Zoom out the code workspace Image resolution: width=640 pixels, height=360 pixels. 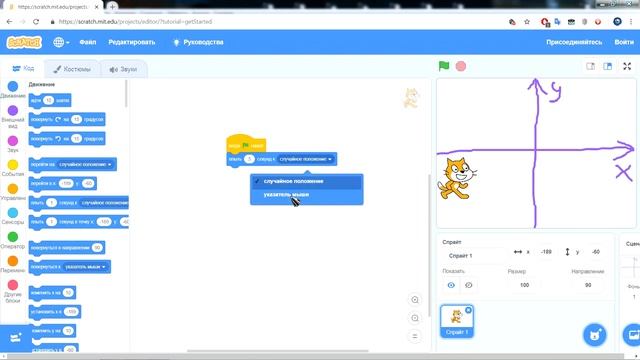tap(415, 318)
